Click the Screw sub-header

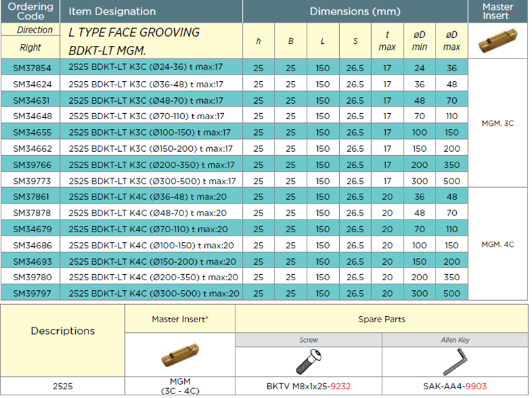click(309, 340)
